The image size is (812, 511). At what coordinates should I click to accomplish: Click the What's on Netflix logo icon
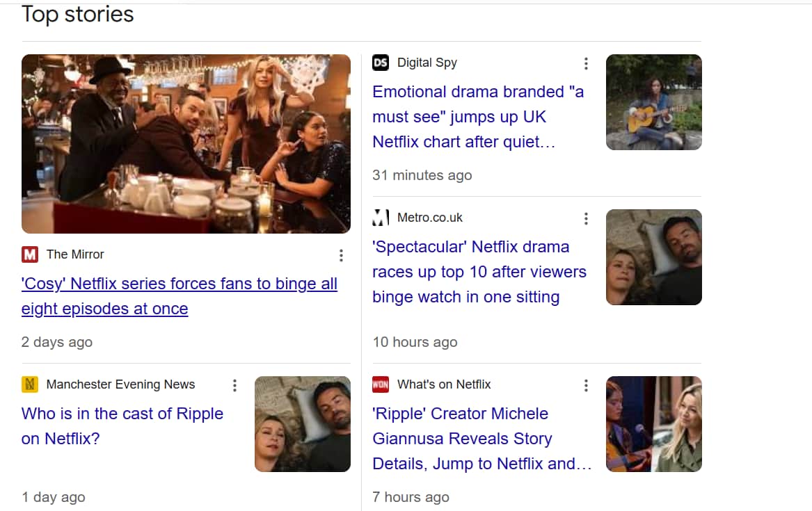[x=381, y=384]
